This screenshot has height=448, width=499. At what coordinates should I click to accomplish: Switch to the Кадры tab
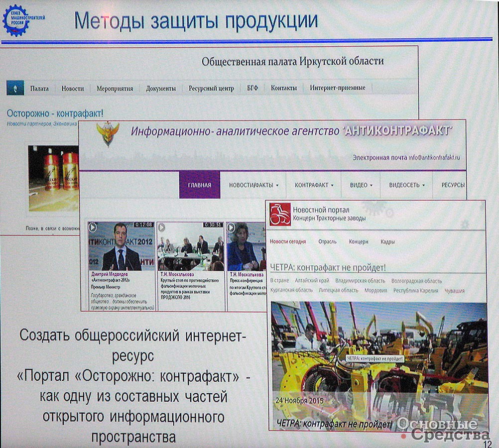pyautogui.click(x=387, y=242)
